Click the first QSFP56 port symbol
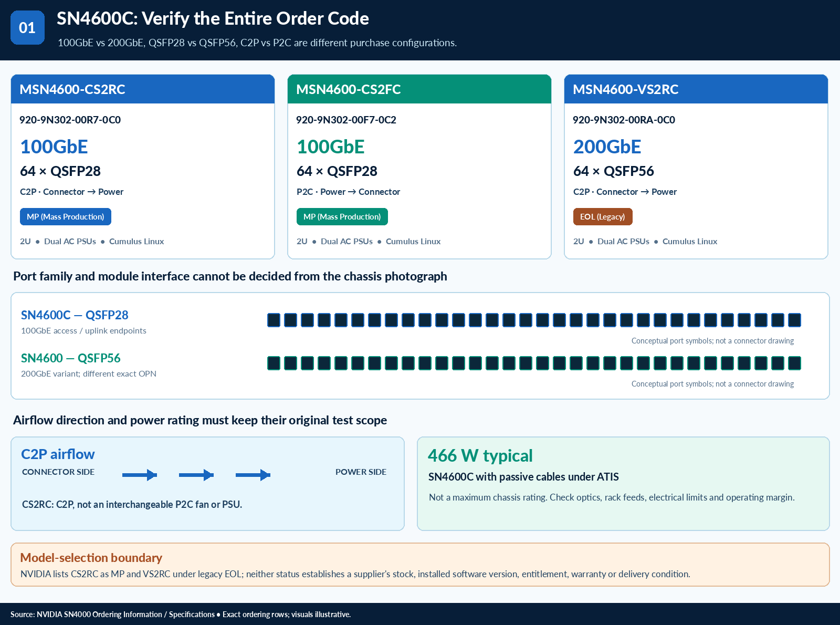Image resolution: width=840 pixels, height=625 pixels. pyautogui.click(x=274, y=363)
